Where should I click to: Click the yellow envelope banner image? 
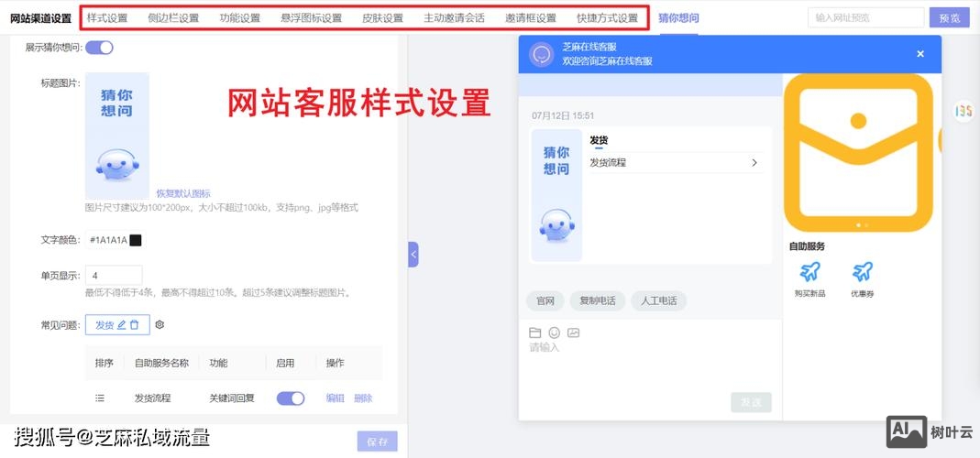tap(858, 152)
